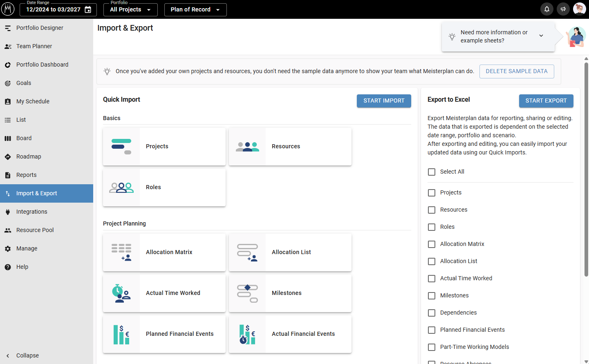Choose the Planned Financial Events import card
The width and height of the screenshot is (589, 364).
pos(164,334)
